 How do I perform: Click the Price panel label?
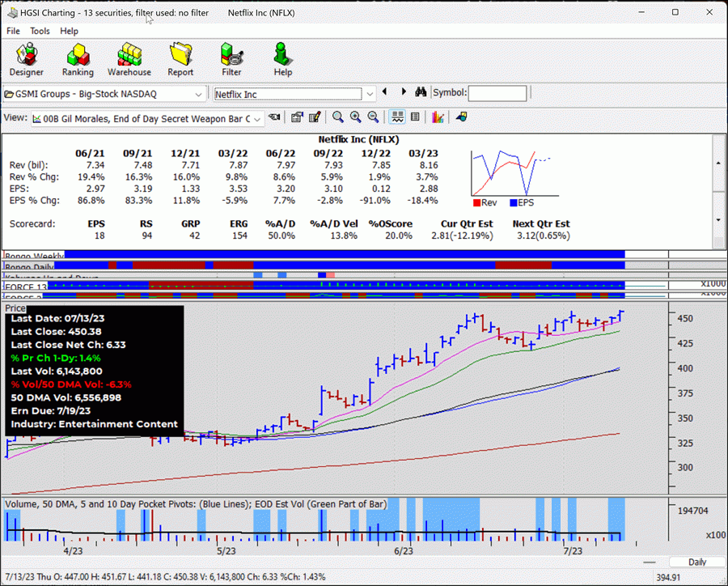pyautogui.click(x=15, y=308)
